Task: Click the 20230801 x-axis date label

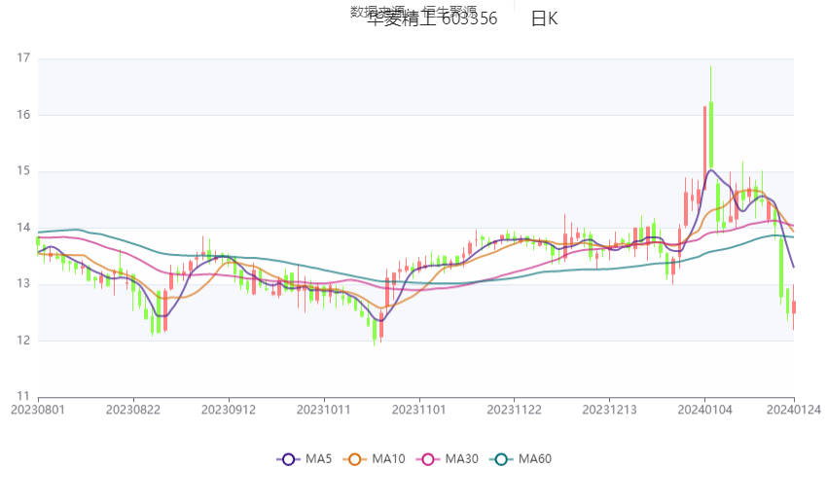Action: click(x=38, y=410)
